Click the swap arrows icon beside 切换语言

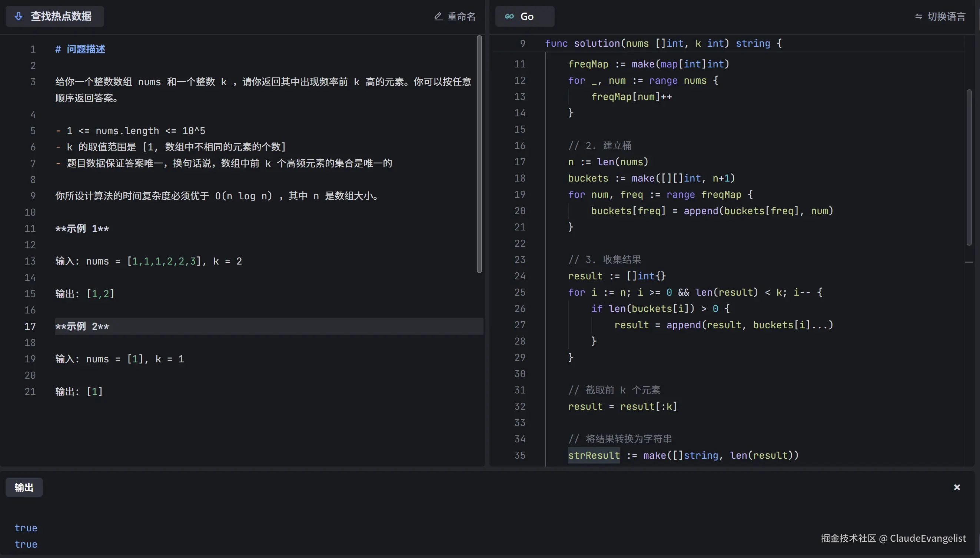(x=919, y=16)
